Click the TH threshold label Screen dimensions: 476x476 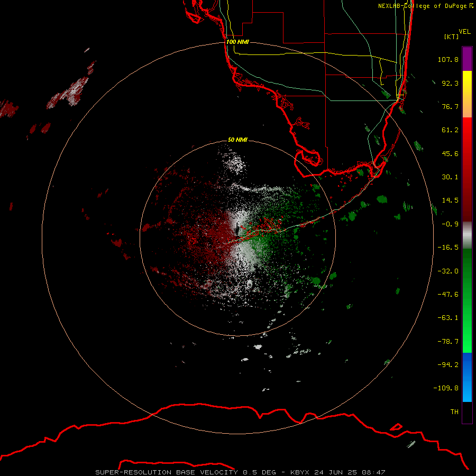[454, 411]
